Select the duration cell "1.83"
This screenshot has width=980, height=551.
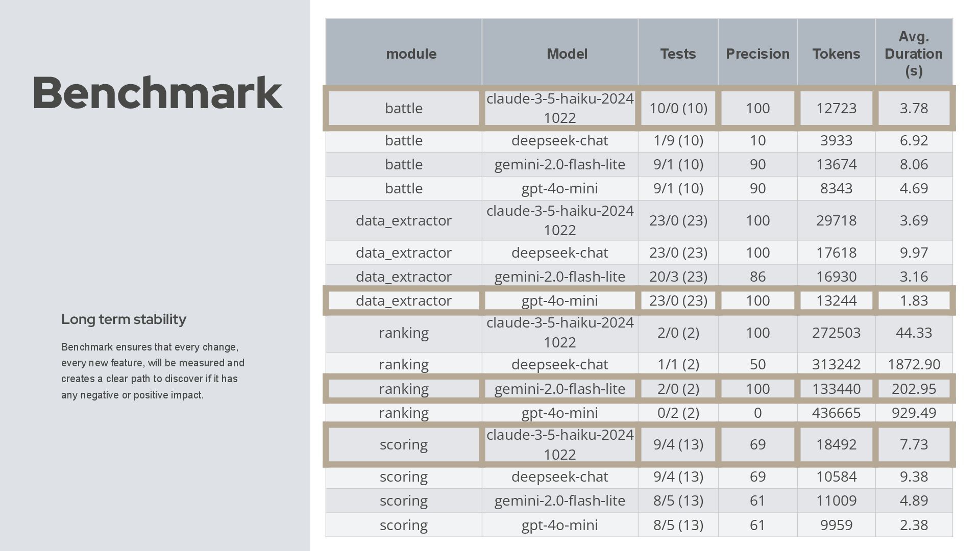(x=914, y=300)
